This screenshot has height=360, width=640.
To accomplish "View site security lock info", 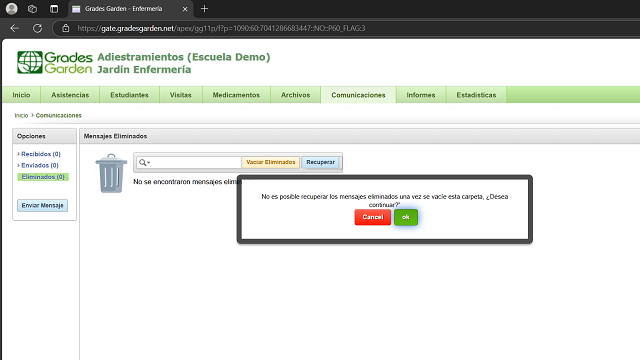I will pos(65,28).
